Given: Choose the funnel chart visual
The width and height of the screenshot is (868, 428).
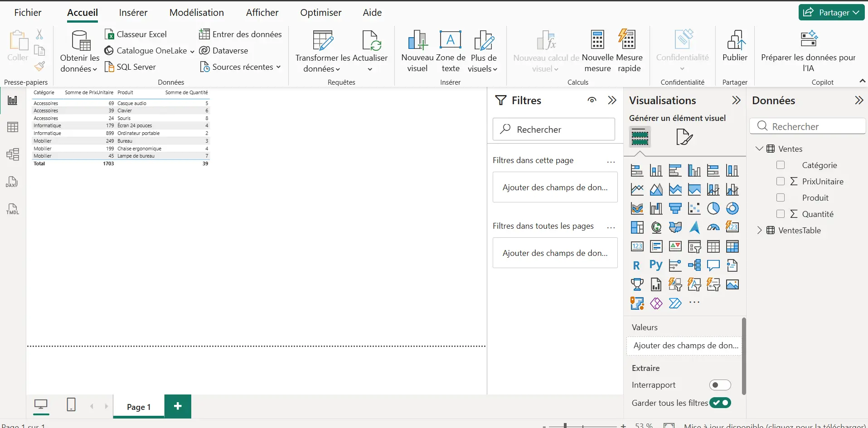Looking at the screenshot, I should tap(675, 208).
